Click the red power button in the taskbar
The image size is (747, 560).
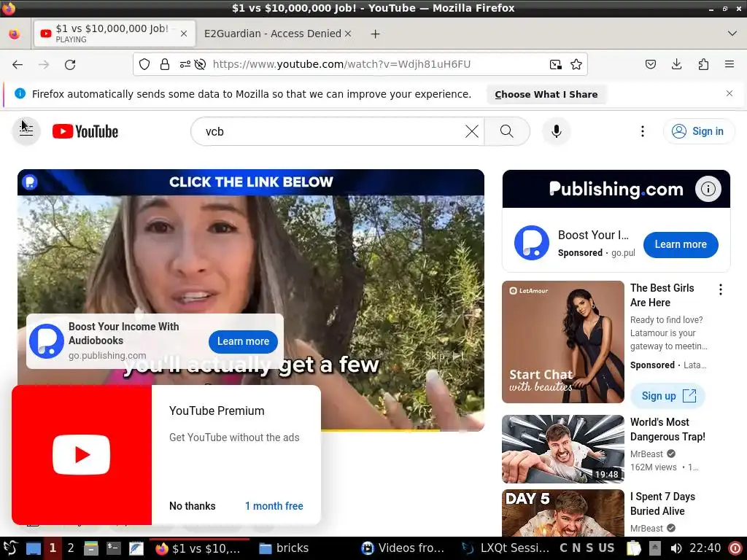[x=735, y=548]
